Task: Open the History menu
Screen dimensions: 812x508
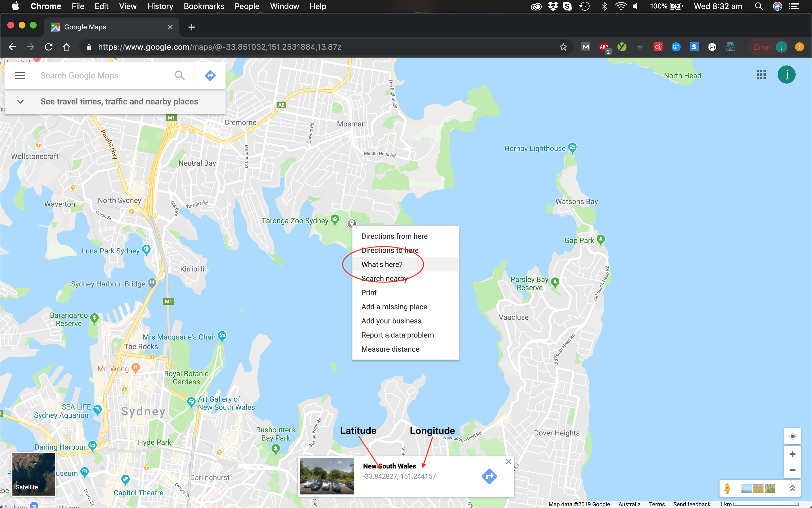Action: pyautogui.click(x=160, y=6)
